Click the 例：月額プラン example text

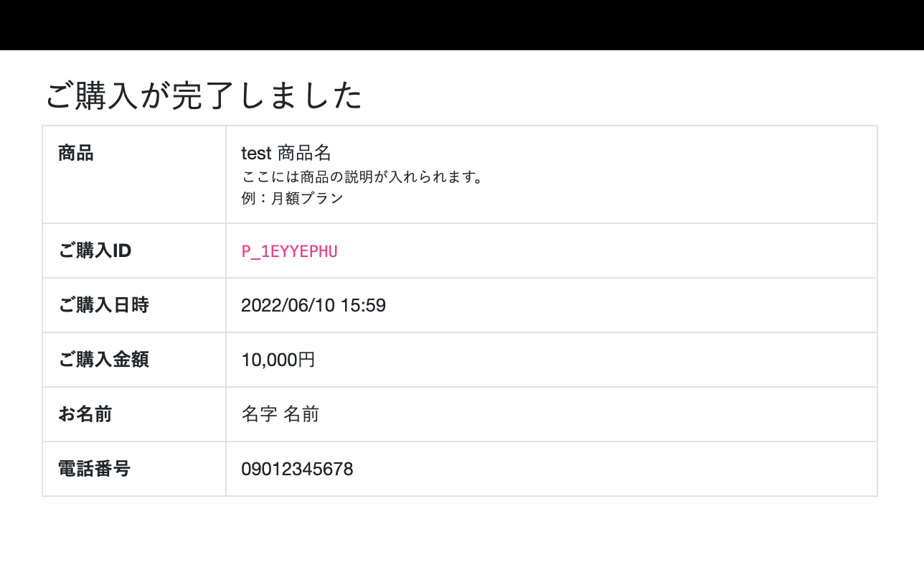[293, 199]
